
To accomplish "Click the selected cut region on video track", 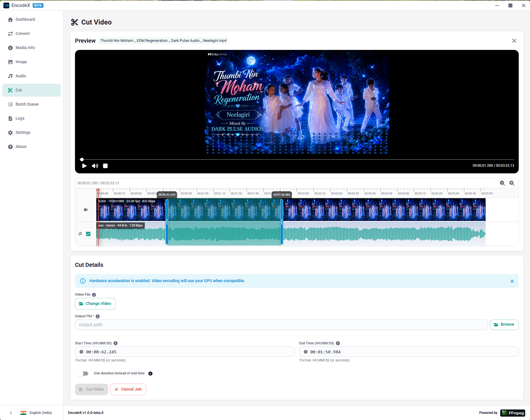I will coord(224,210).
